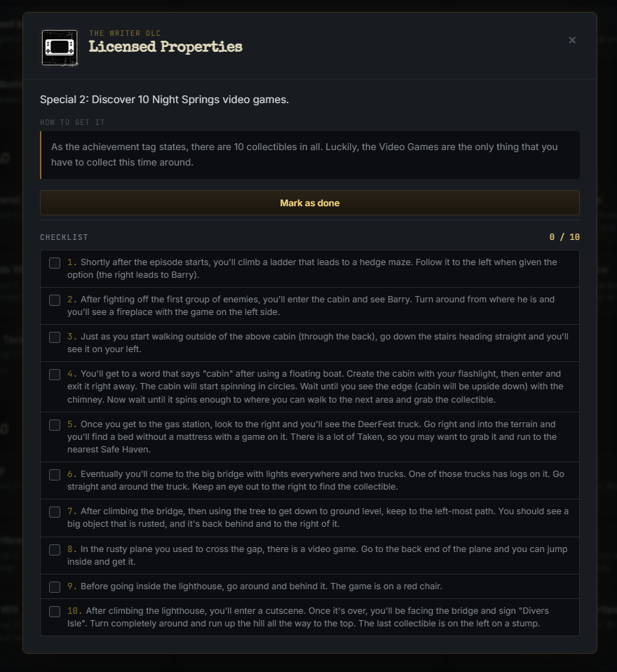Check item 1 about the hedge maze
617x672 pixels.
coord(55,263)
